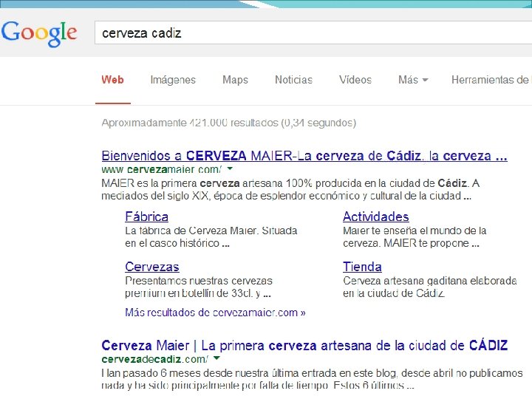Open the Actividades sitelink
This screenshot has height=399, width=532.
click(376, 216)
